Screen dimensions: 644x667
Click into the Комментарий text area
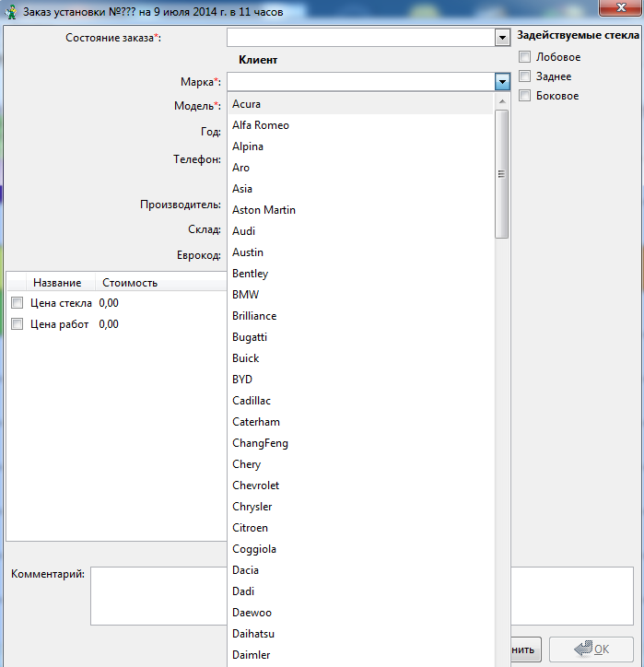click(361, 595)
